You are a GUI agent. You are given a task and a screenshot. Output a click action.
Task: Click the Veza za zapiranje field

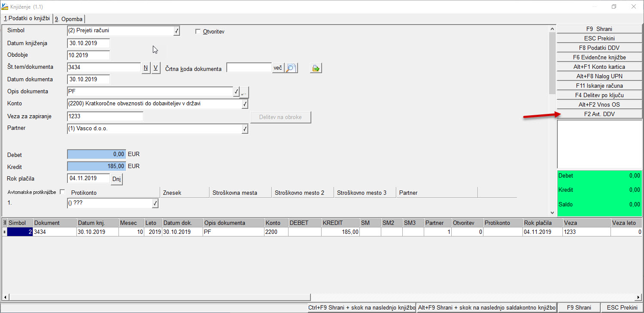[105, 117]
